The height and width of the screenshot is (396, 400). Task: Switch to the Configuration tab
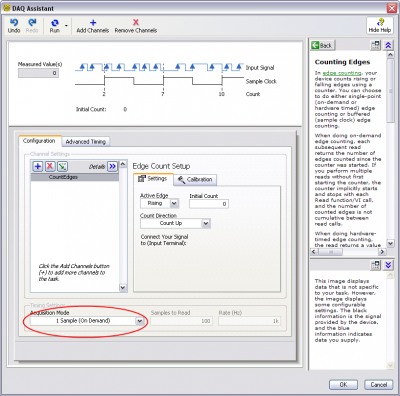pyautogui.click(x=39, y=141)
